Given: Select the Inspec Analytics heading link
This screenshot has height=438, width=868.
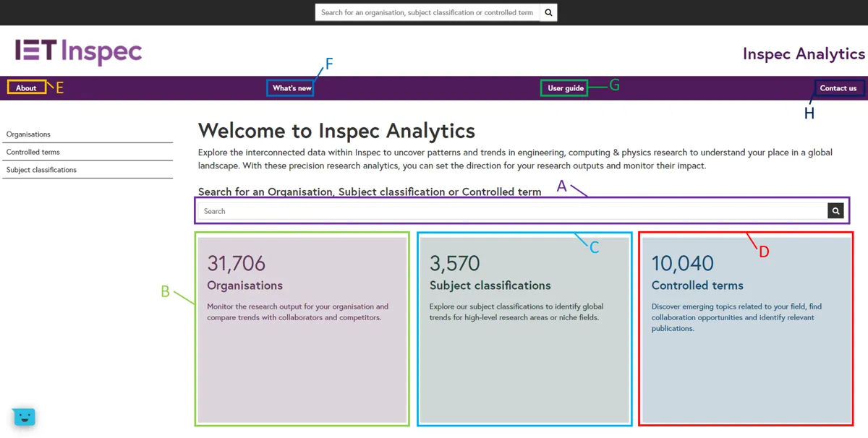Looking at the screenshot, I should [803, 53].
